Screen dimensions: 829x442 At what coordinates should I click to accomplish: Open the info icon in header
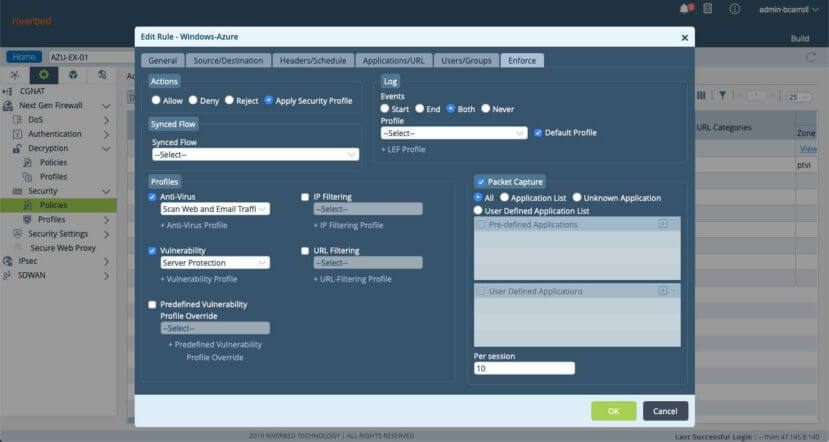(x=734, y=9)
